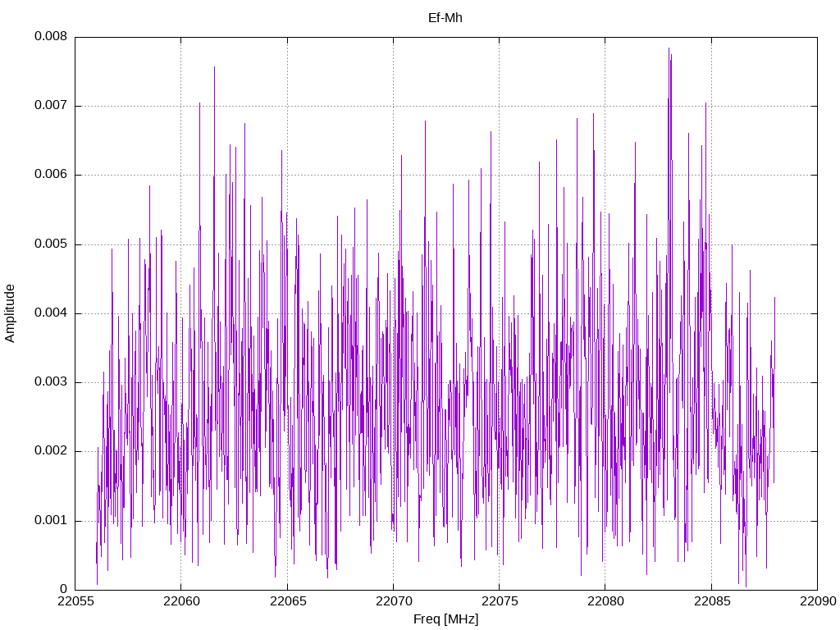Click the y-axis tick label 0.007
Image resolution: width=840 pixels, height=630 pixels.
tap(51, 105)
